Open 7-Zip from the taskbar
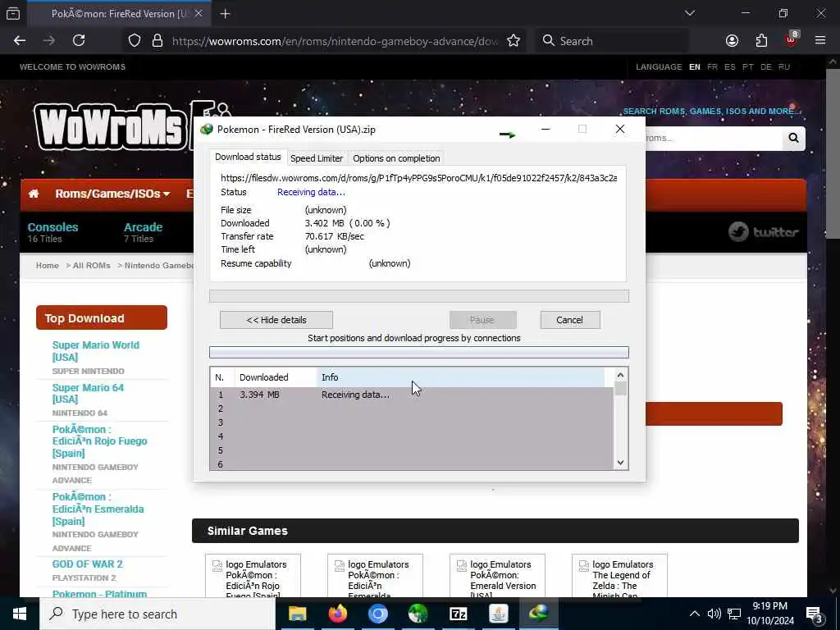The height and width of the screenshot is (630, 840). pyautogui.click(x=459, y=614)
